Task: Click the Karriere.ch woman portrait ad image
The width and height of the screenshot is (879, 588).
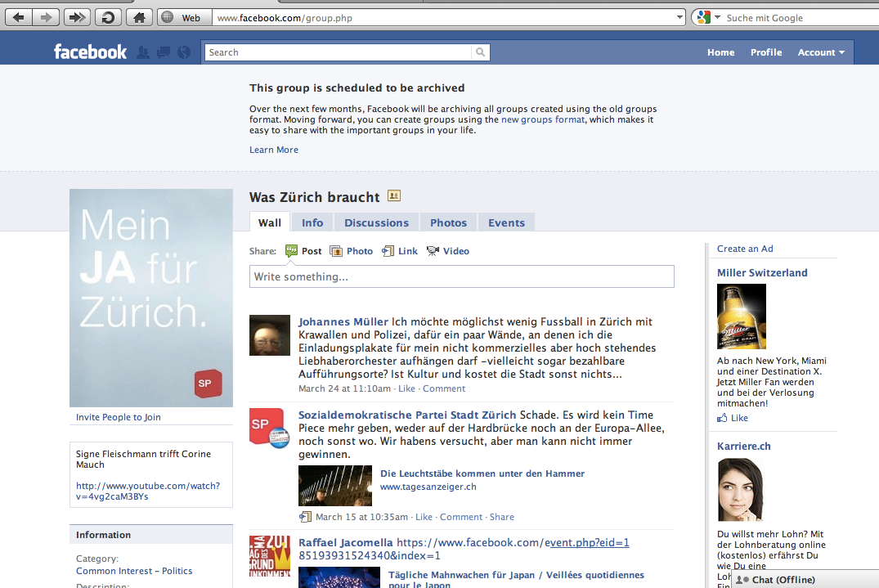Action: (741, 490)
